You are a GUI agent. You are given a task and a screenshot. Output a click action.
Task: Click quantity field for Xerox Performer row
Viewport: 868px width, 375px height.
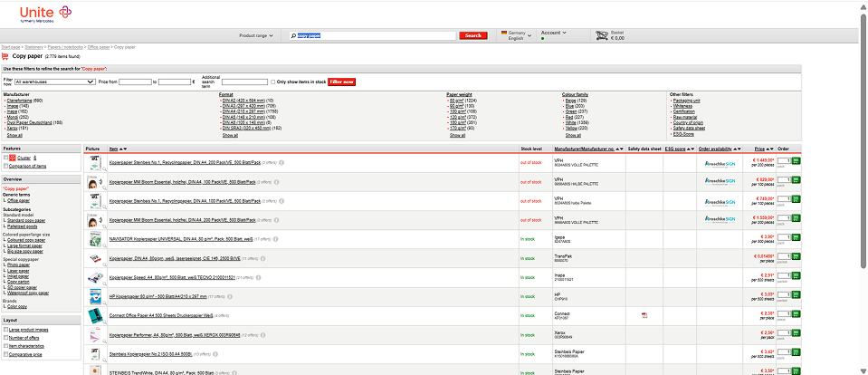click(x=784, y=333)
